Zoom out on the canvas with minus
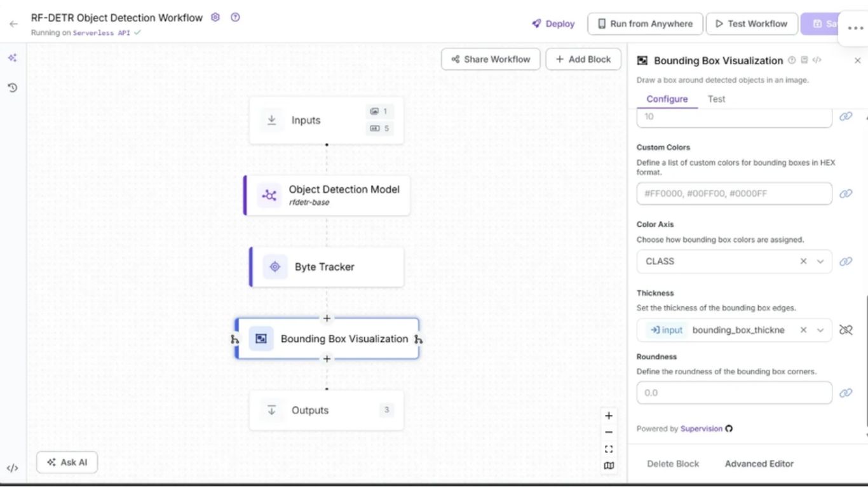The width and height of the screenshot is (868, 488). tap(609, 432)
